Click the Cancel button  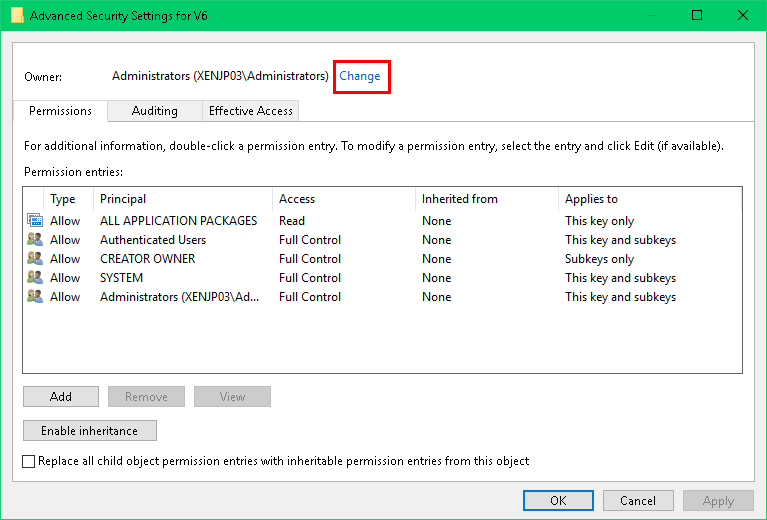click(x=638, y=501)
